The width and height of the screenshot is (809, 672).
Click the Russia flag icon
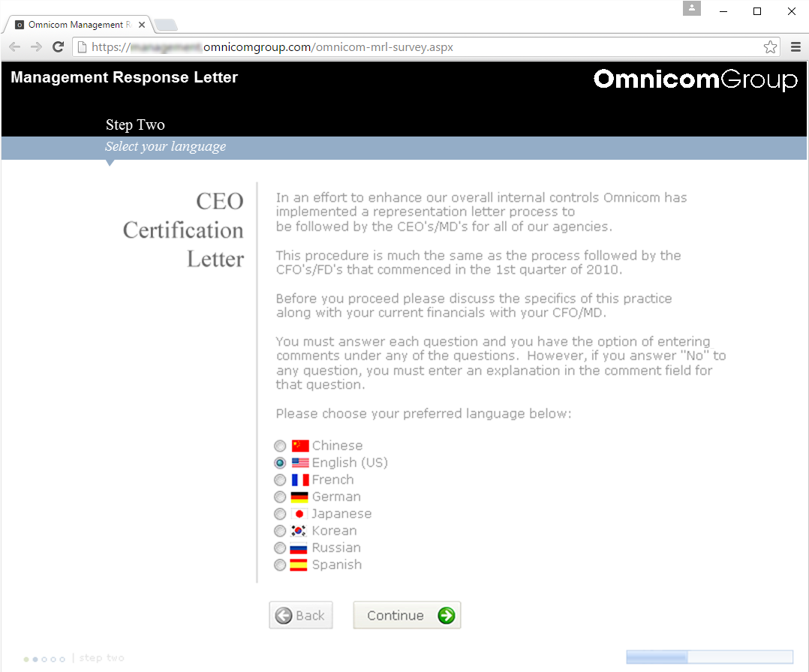[x=298, y=548]
